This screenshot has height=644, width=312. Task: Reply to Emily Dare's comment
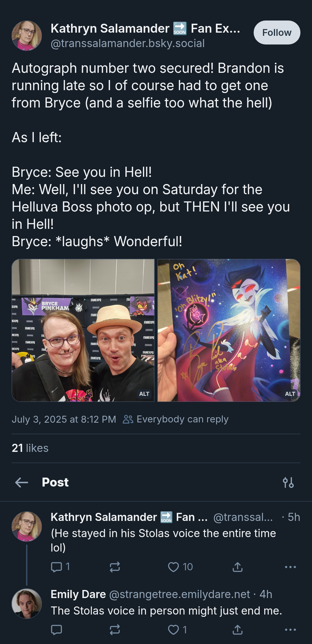(x=56, y=630)
